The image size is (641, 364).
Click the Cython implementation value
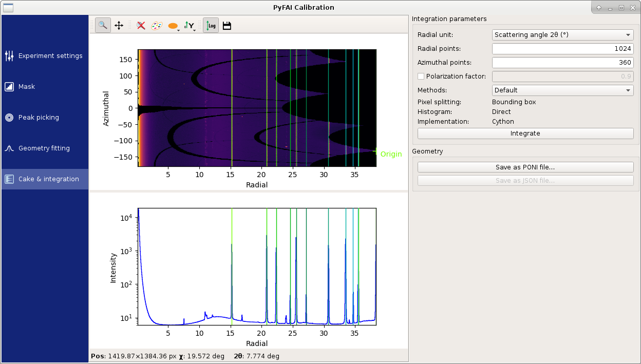(x=503, y=122)
